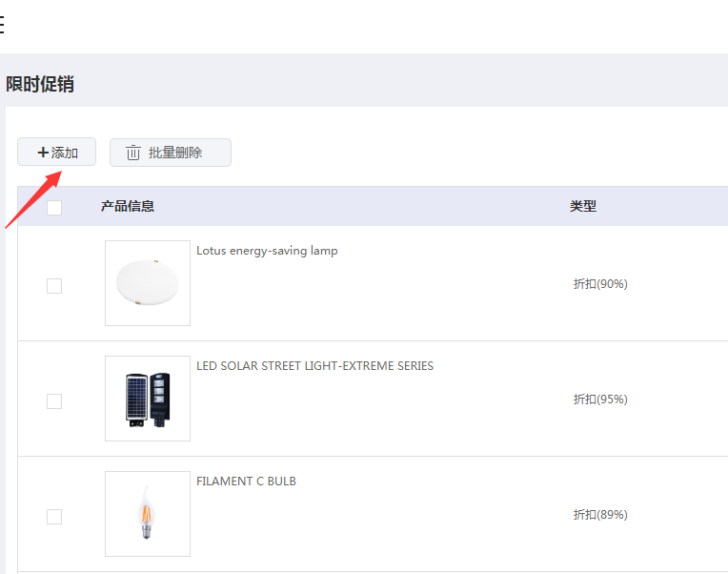Open the solar street light product thumbnail
Screen dimensions: 728x574
148,399
